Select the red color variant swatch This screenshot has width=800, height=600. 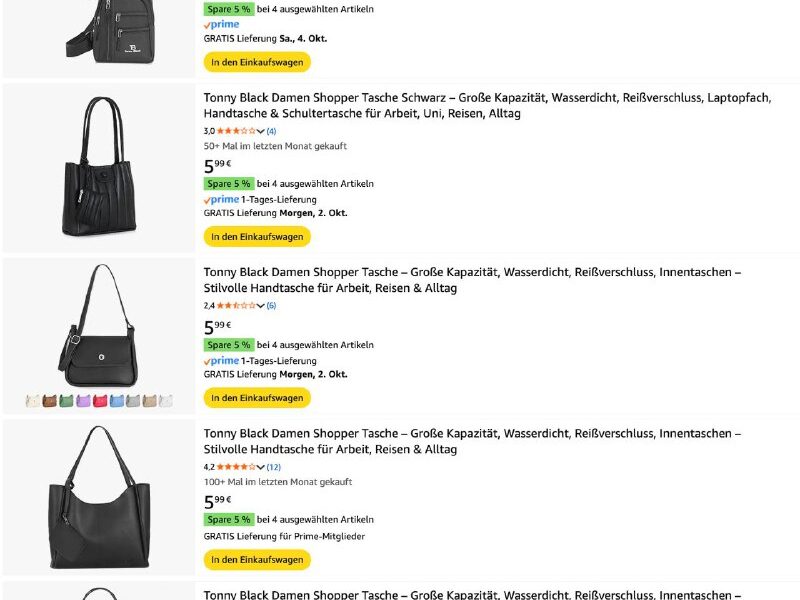(100, 401)
